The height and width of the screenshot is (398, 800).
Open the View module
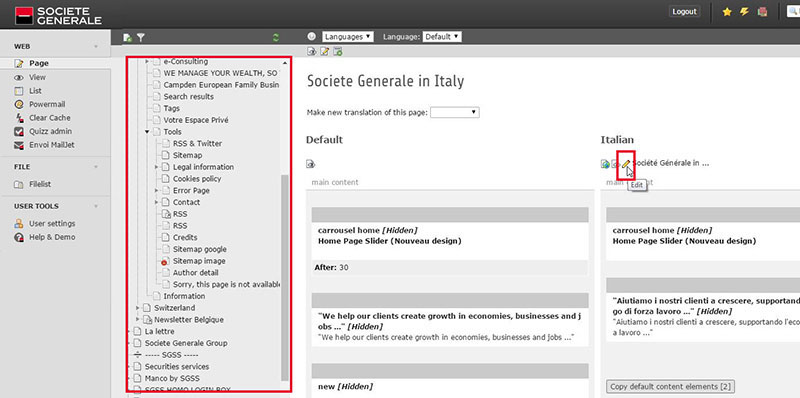(37, 77)
